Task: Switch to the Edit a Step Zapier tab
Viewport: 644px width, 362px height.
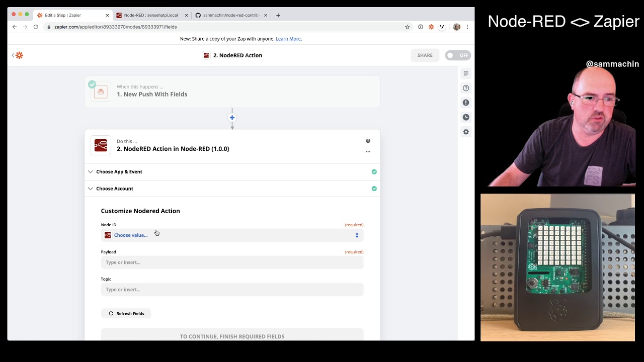Action: (x=73, y=15)
